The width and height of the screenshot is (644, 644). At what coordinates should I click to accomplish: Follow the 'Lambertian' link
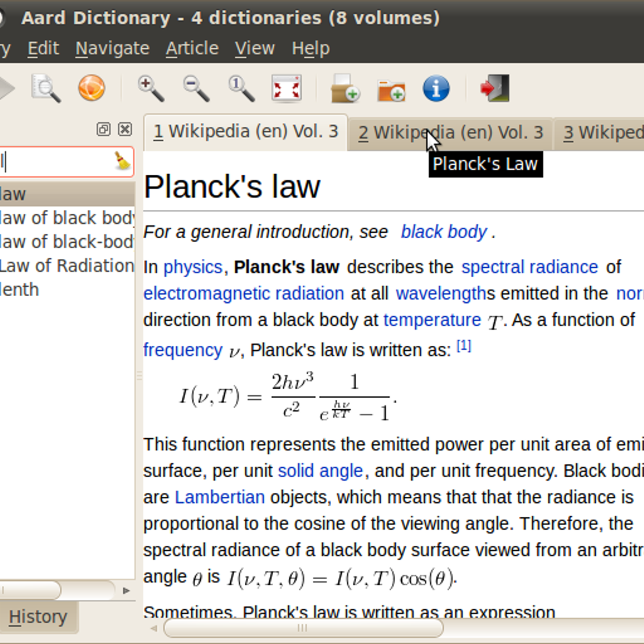coord(220,497)
